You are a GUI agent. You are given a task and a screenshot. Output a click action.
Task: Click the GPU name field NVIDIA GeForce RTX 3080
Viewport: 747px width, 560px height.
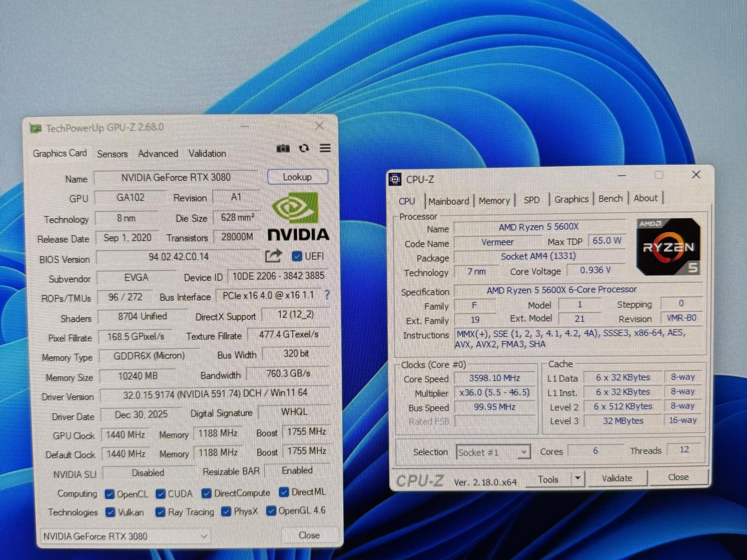[176, 178]
